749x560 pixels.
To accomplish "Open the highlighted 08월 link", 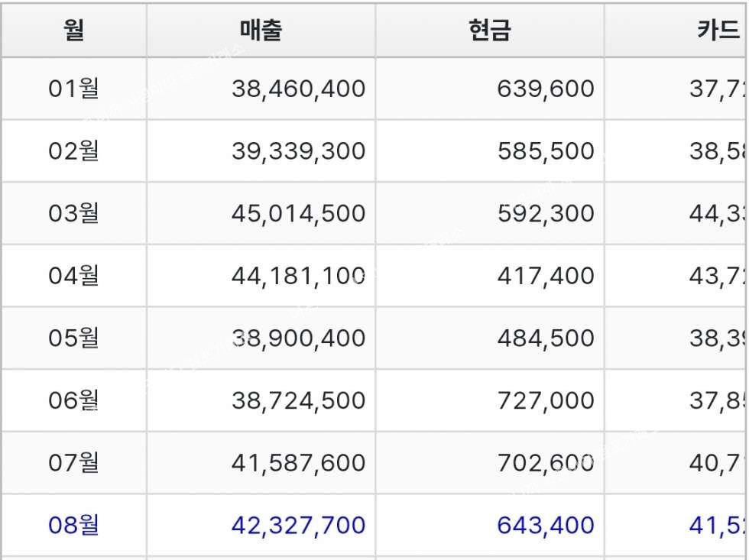I will (74, 526).
